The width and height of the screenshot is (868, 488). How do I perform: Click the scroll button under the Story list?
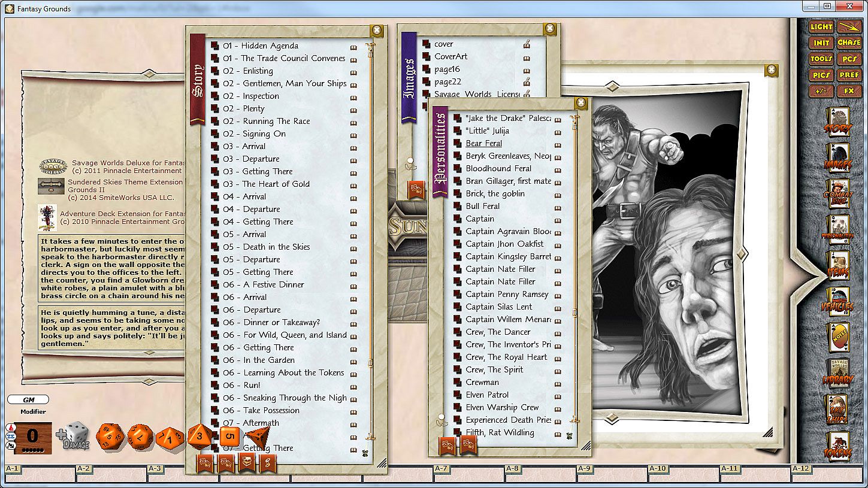click(268, 463)
